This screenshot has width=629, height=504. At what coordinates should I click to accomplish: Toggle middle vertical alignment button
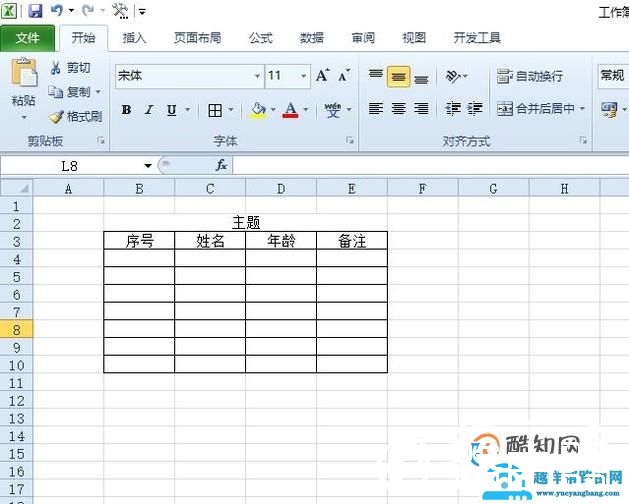pyautogui.click(x=398, y=76)
